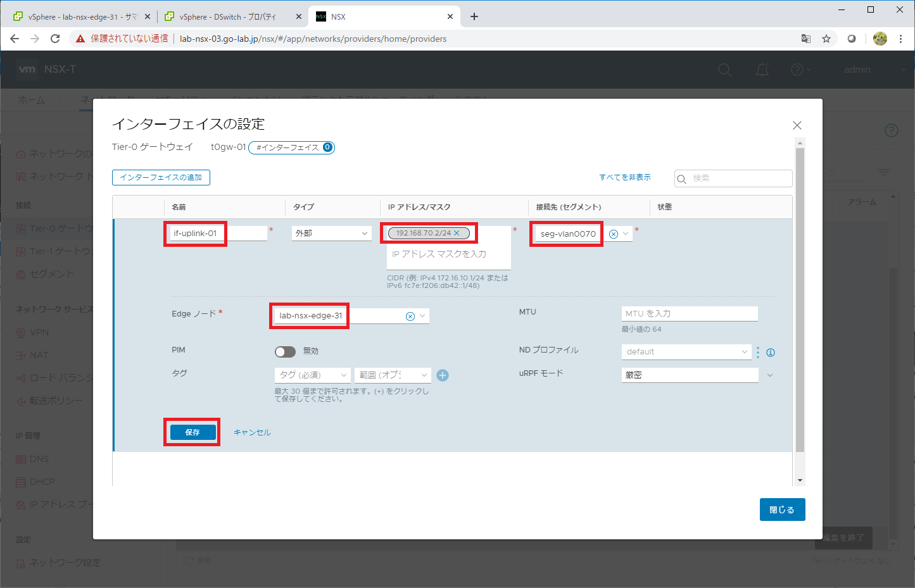Click the NSX-T search magnifier icon
915x588 pixels.
click(x=725, y=70)
